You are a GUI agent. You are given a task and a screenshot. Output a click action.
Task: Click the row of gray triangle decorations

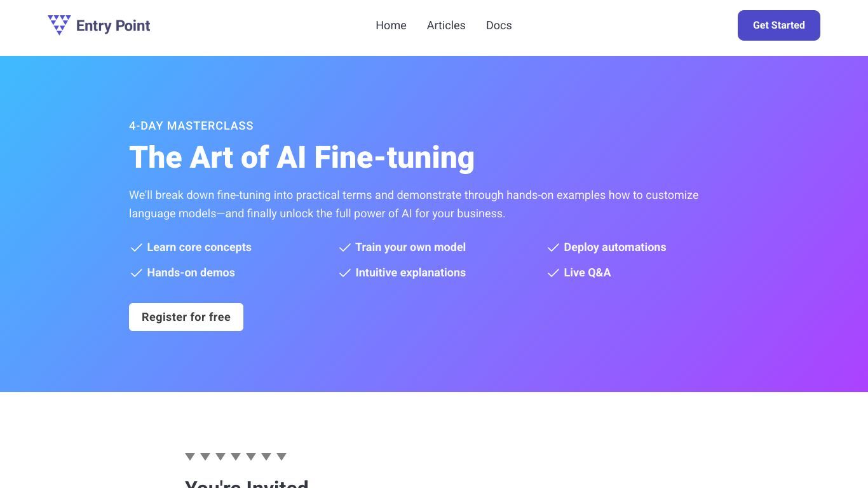tap(236, 457)
